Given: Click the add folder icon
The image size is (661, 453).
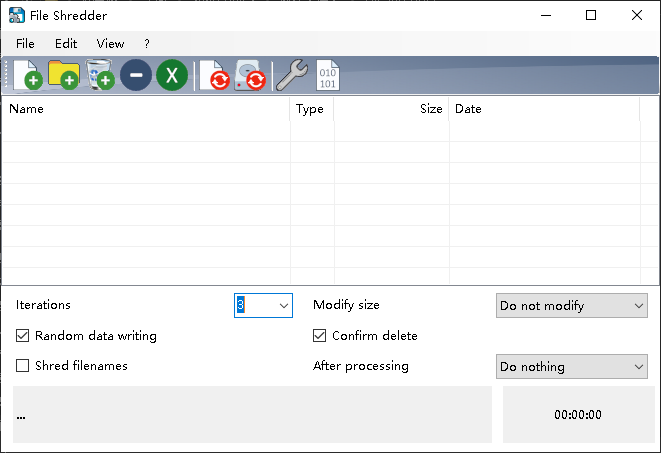Looking at the screenshot, I should click(x=63, y=75).
